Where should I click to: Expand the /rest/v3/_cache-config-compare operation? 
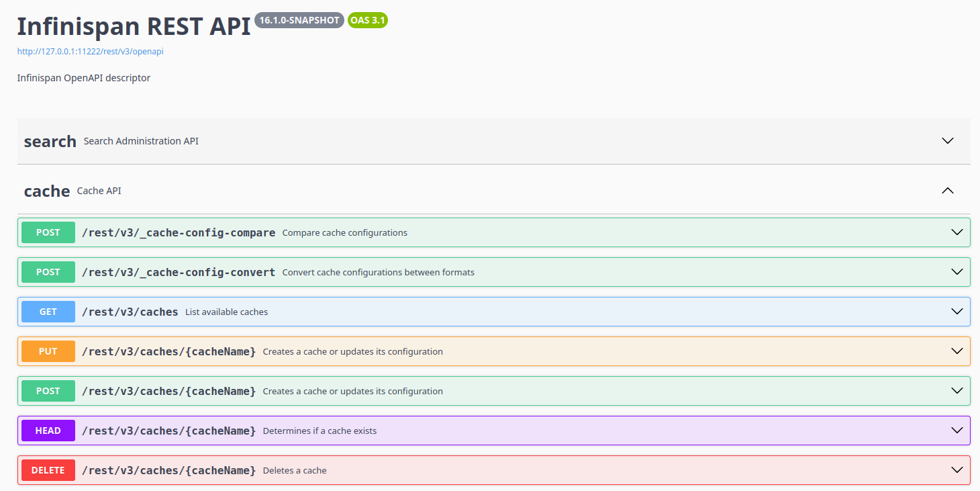coord(957,232)
